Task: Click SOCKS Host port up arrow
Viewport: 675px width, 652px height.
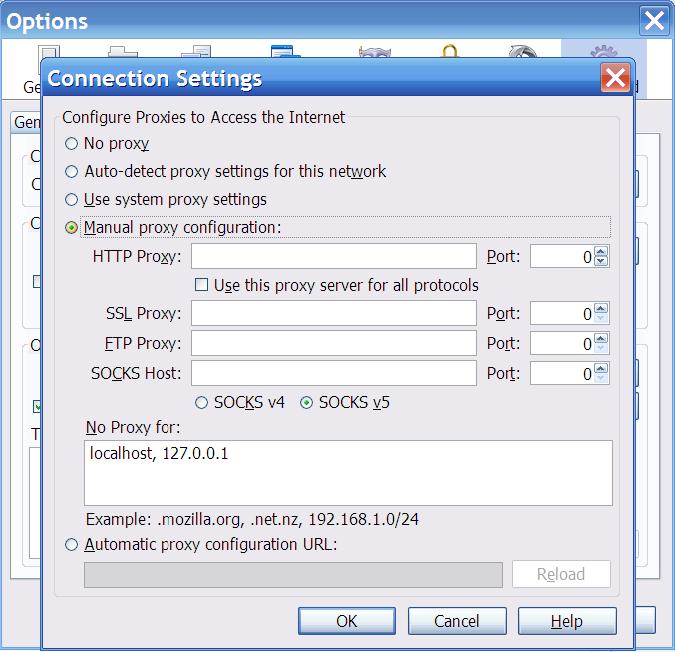Action: click(x=601, y=368)
